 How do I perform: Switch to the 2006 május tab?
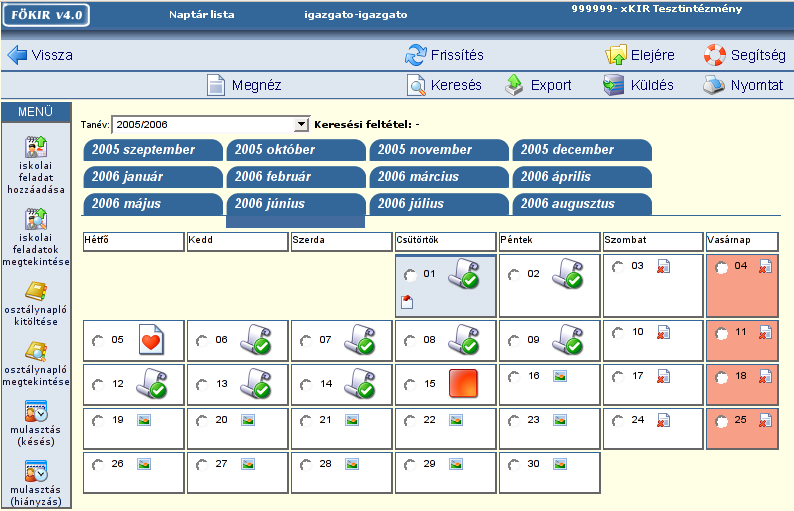pyautogui.click(x=153, y=204)
